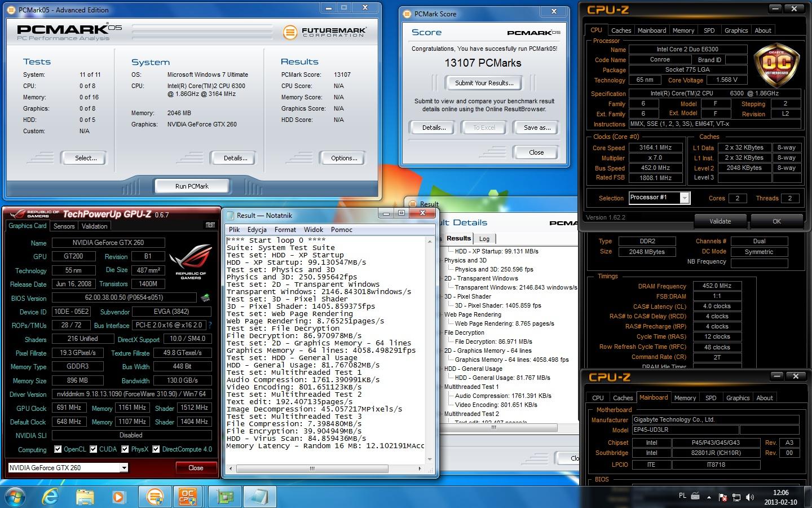
Task: Open Caches tab in top CPU-Z window
Action: coord(621,30)
